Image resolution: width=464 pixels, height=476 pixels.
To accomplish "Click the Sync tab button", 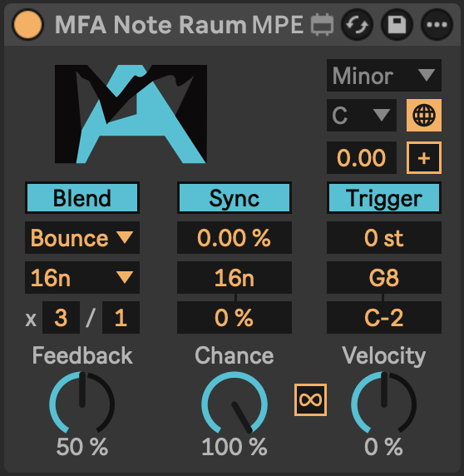I will coord(234,198).
